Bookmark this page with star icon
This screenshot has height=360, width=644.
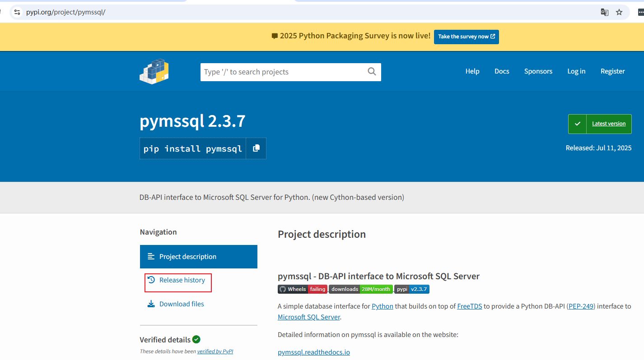(619, 12)
